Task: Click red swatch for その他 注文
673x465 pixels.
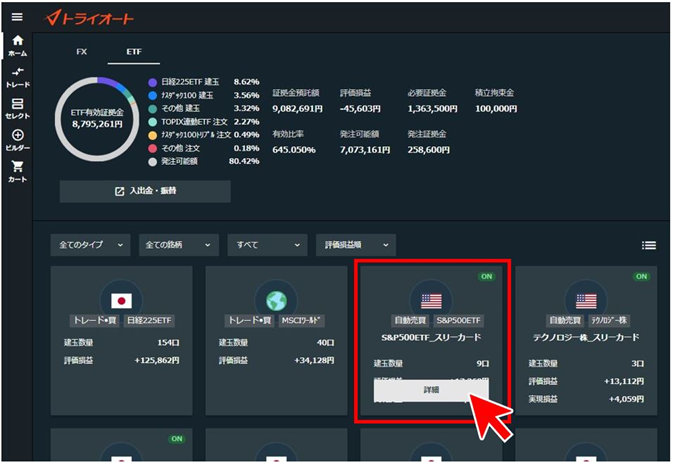Action: point(152,149)
